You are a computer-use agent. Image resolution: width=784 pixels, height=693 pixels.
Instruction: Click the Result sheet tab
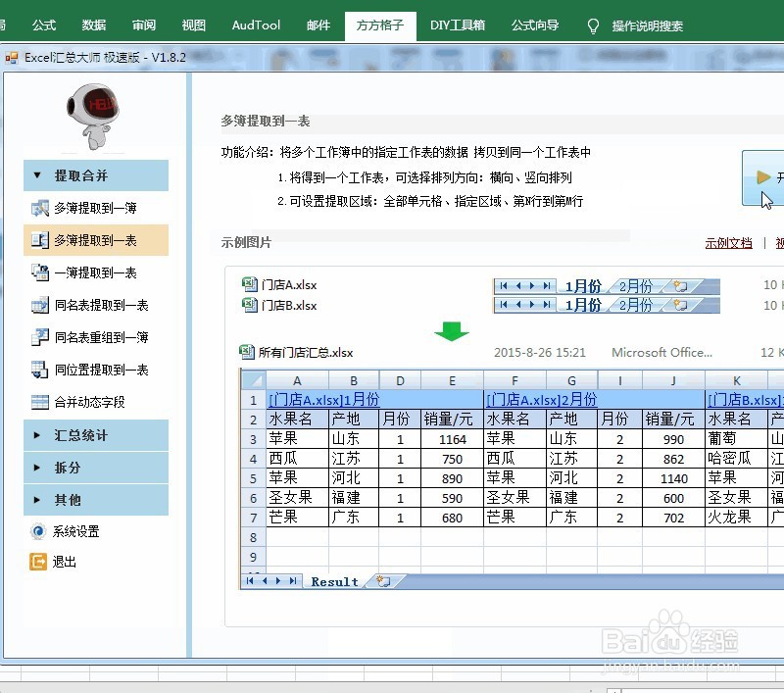coord(334,581)
